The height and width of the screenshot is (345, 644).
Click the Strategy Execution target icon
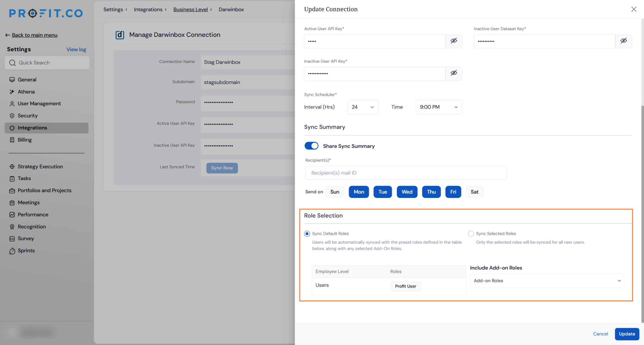click(x=12, y=167)
